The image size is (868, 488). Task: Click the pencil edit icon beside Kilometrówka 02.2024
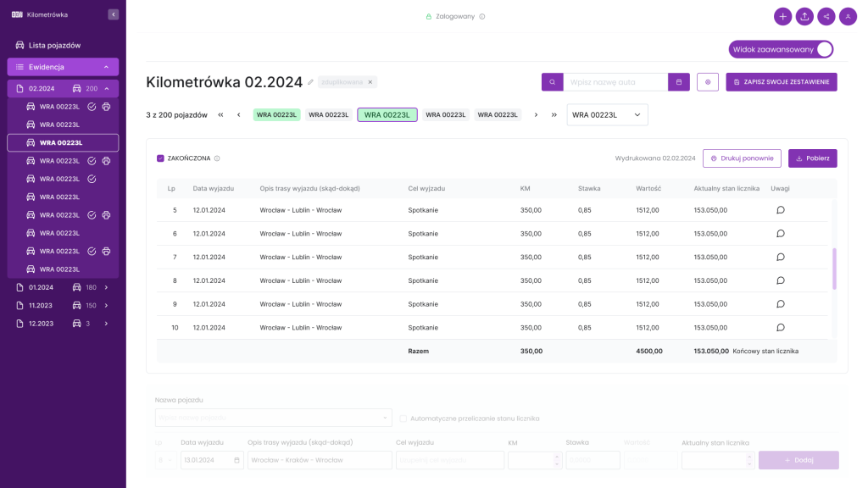pyautogui.click(x=311, y=82)
